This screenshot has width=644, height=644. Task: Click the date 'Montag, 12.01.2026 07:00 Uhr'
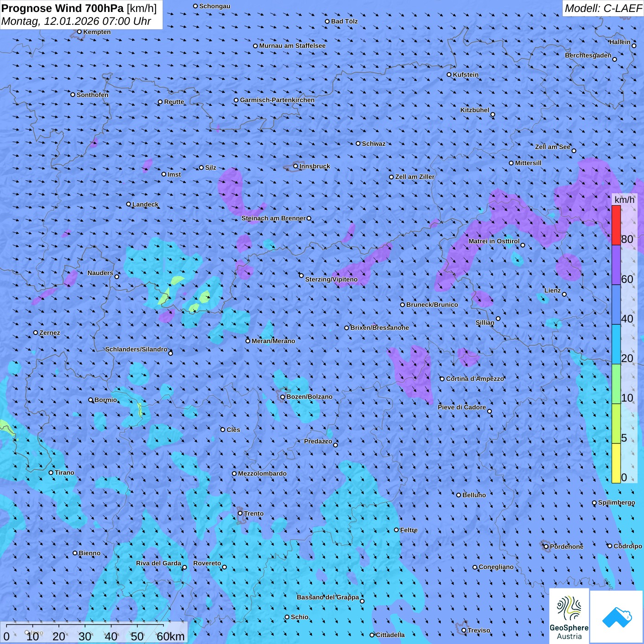tap(76, 21)
